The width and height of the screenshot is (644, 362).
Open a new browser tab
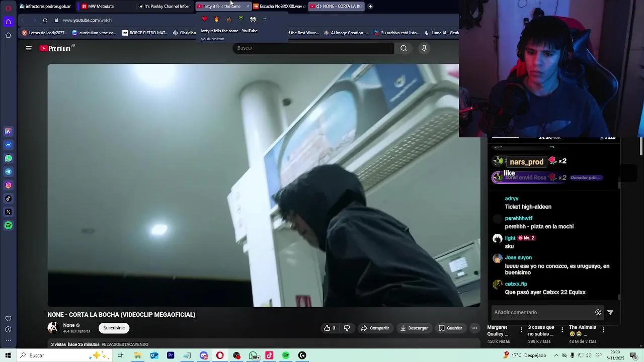coord(370,6)
